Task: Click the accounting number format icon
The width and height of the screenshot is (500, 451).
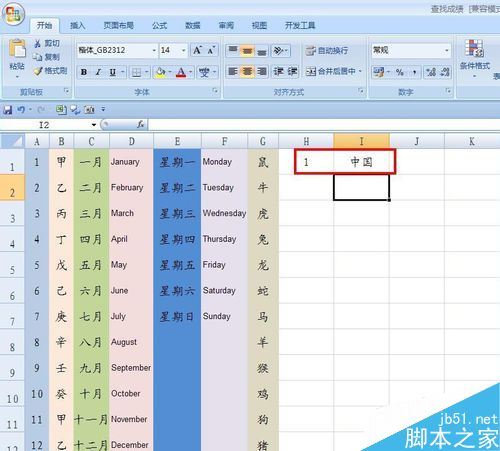Action: (378, 72)
